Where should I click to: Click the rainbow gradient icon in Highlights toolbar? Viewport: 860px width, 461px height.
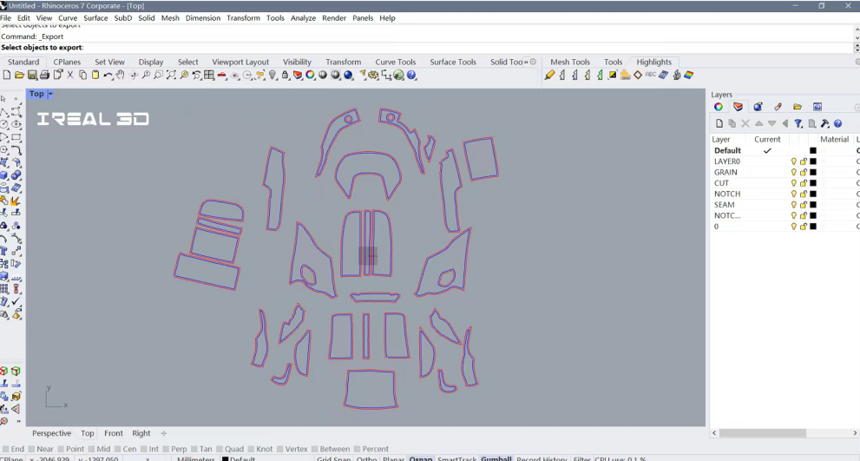689,75
